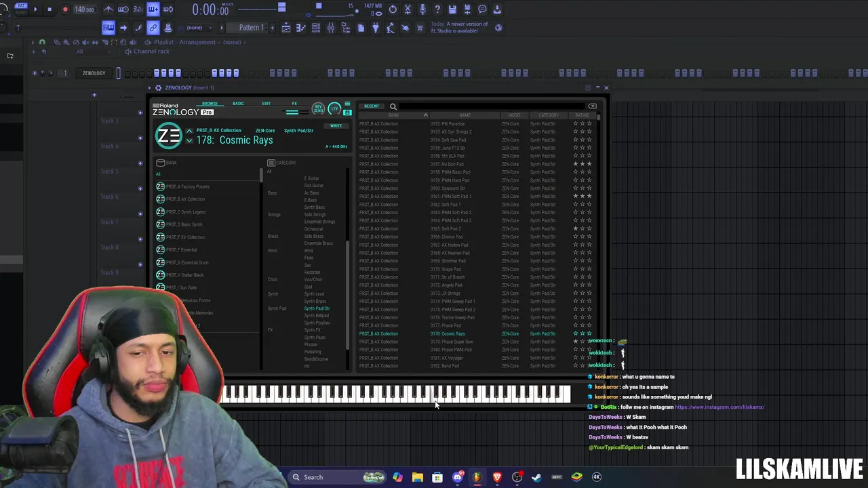Open the Channel rack view icon
The width and height of the screenshot is (868, 488).
tap(316, 28)
